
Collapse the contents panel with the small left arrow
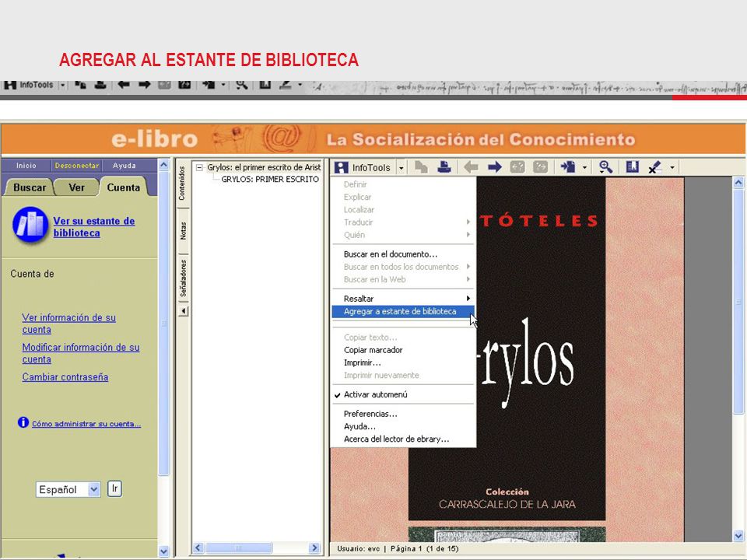(x=184, y=311)
